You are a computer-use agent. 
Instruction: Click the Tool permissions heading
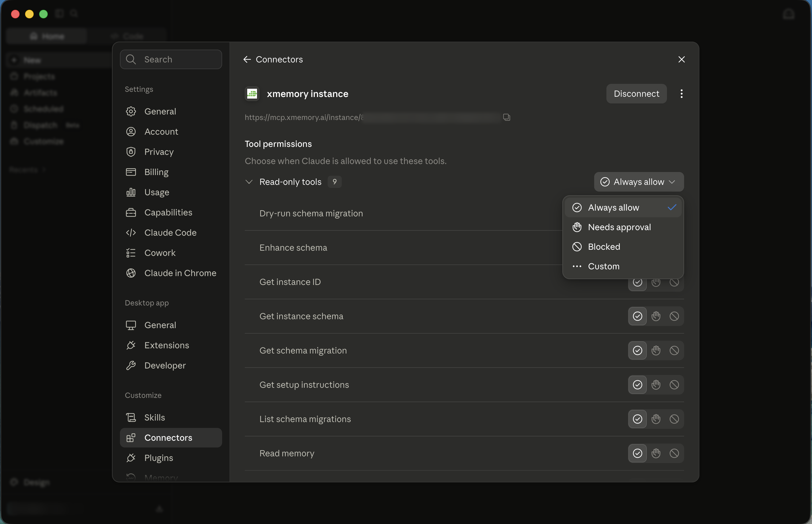pos(278,144)
